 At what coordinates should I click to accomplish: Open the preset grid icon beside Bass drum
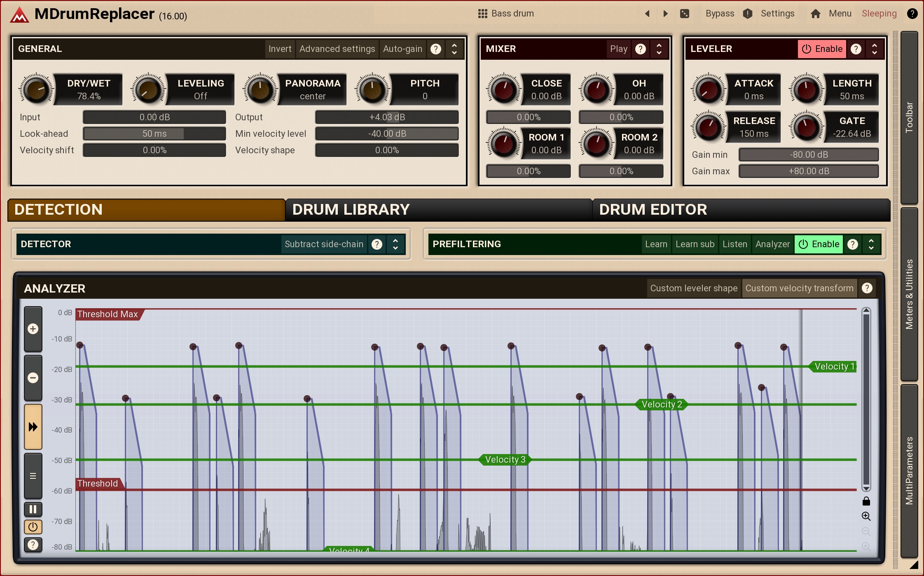click(x=482, y=14)
